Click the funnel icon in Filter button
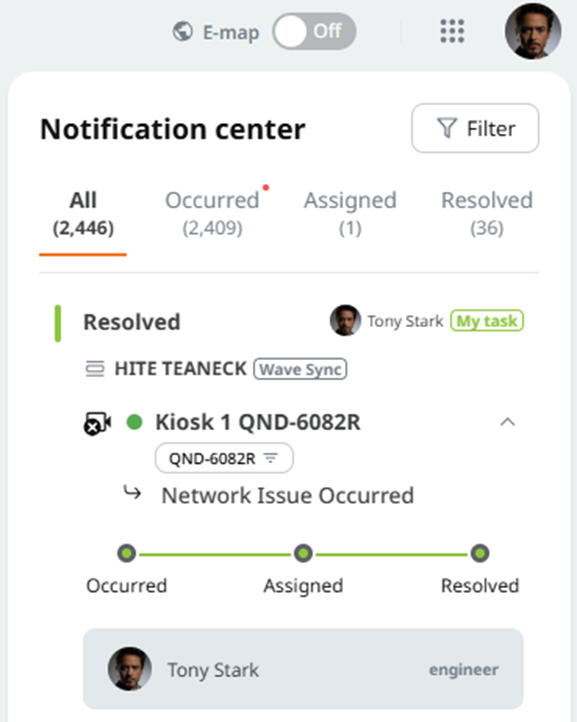This screenshot has height=722, width=577. pos(447,128)
